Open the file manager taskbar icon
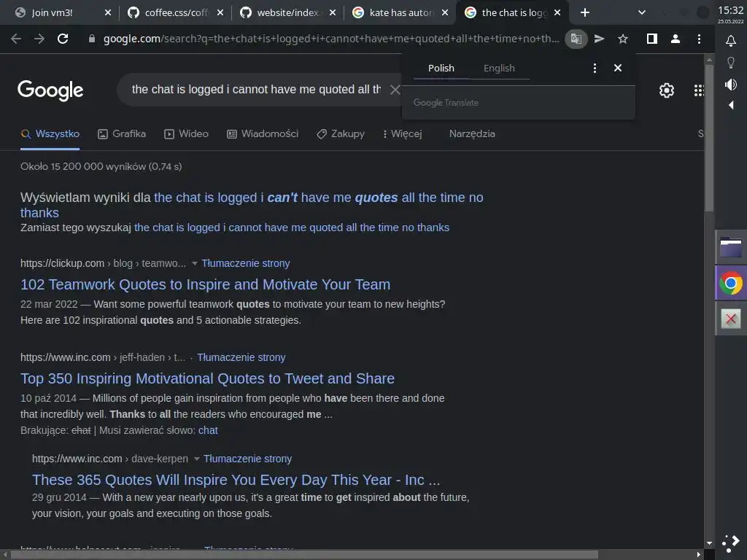The height and width of the screenshot is (560, 747). 731,248
